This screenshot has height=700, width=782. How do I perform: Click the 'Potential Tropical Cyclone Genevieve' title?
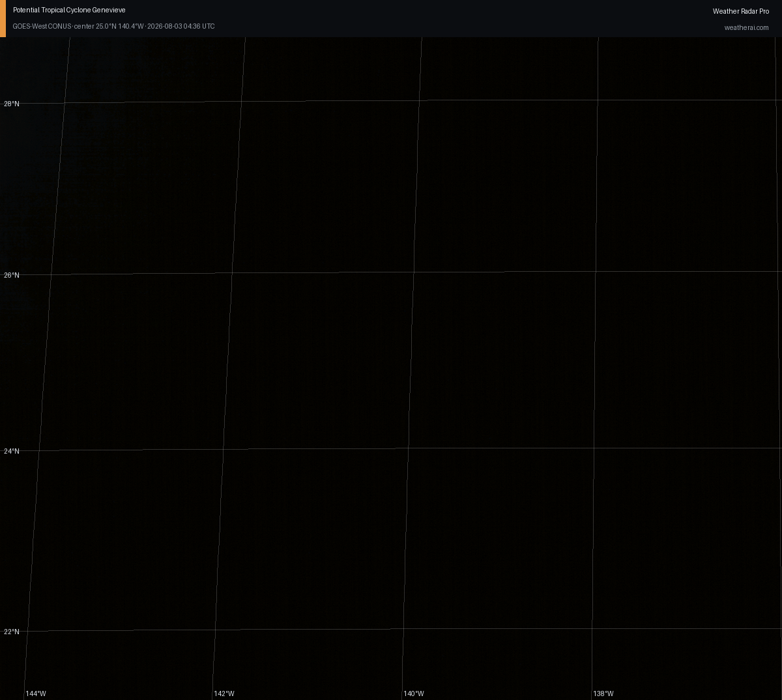tap(69, 10)
